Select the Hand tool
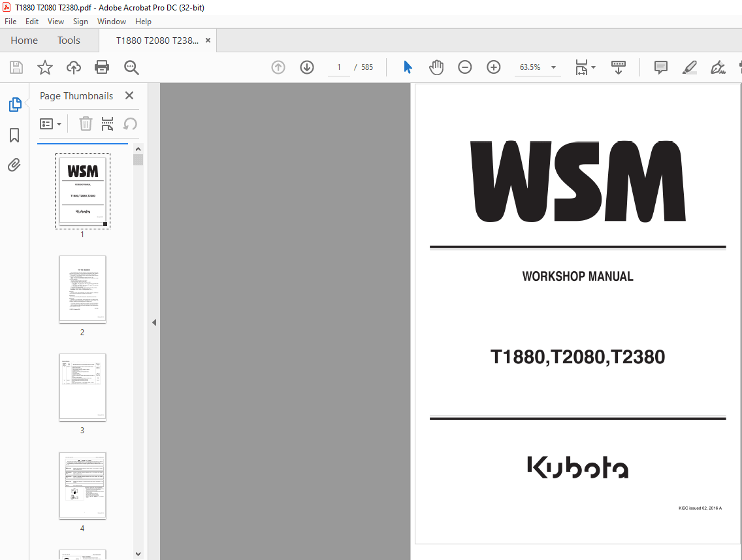 [x=436, y=67]
